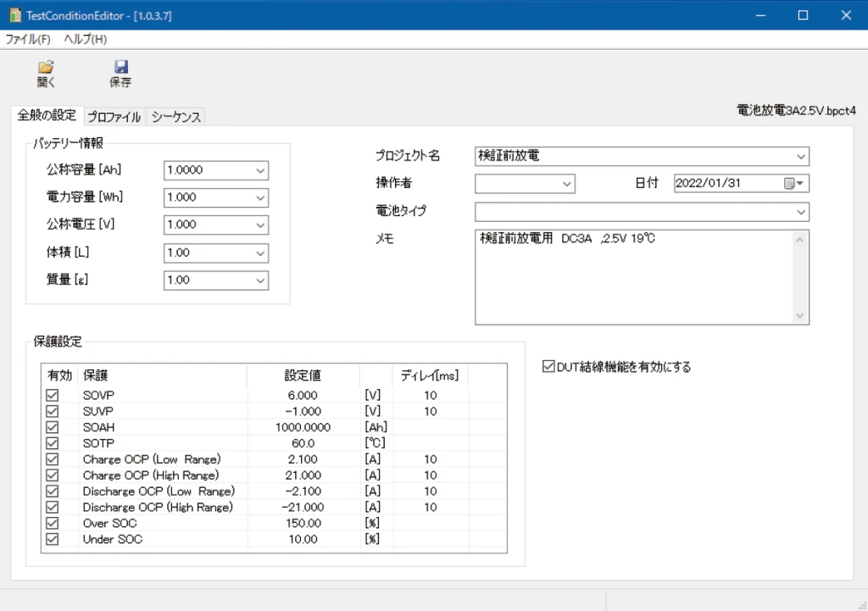Toggle the SOTP protection checkbox
This screenshot has width=868, height=611.
[x=53, y=443]
